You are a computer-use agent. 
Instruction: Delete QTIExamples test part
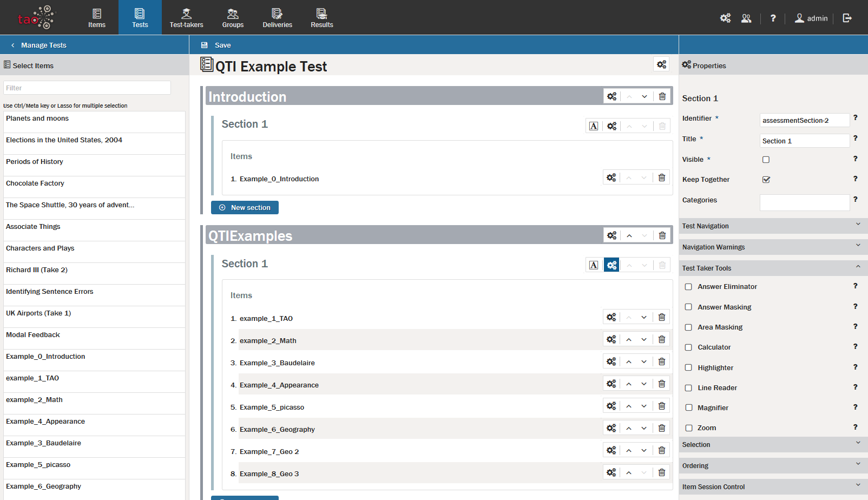pyautogui.click(x=662, y=235)
